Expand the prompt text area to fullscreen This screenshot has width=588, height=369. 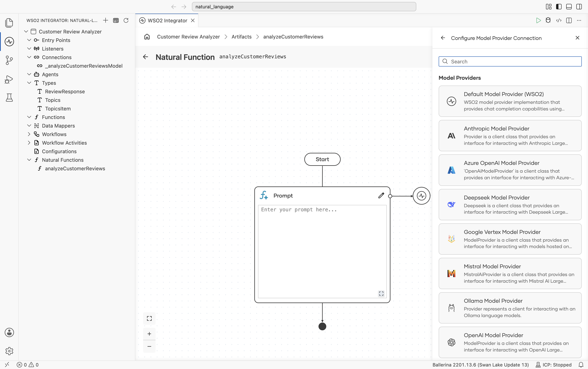point(381,294)
